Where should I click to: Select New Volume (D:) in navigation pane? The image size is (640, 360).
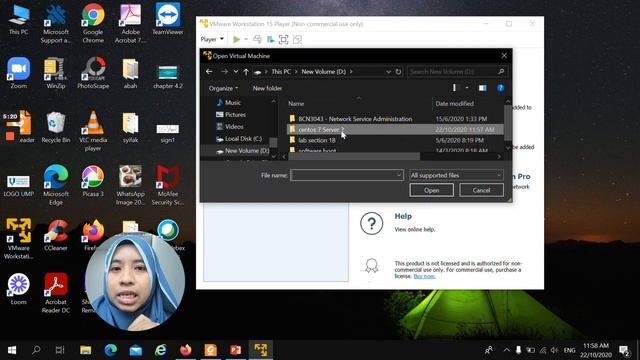(x=243, y=151)
